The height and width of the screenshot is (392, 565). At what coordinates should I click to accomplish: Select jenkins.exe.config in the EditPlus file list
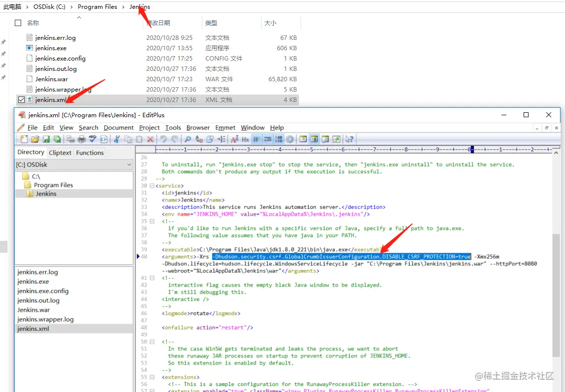point(43,291)
